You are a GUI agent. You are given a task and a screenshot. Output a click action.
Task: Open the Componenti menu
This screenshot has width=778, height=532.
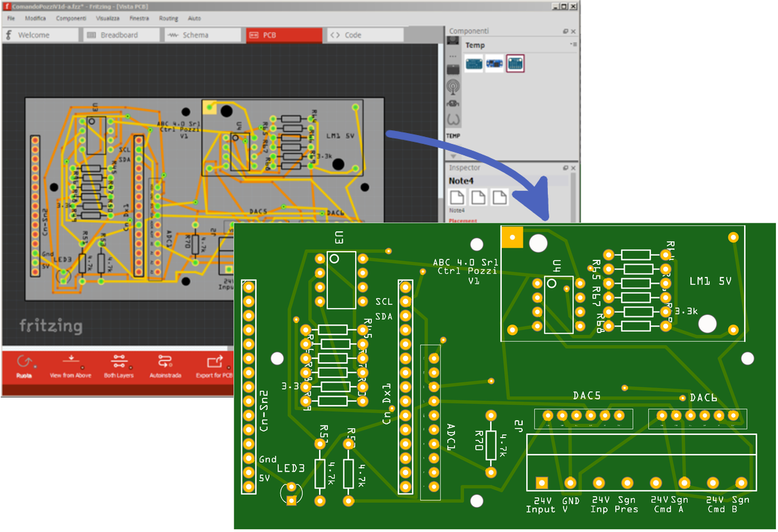click(71, 18)
